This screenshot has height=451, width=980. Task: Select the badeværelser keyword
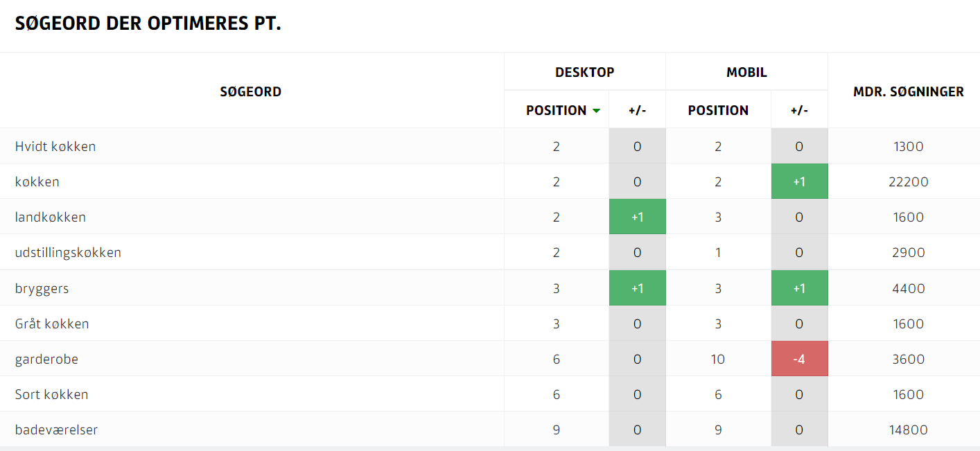56,430
